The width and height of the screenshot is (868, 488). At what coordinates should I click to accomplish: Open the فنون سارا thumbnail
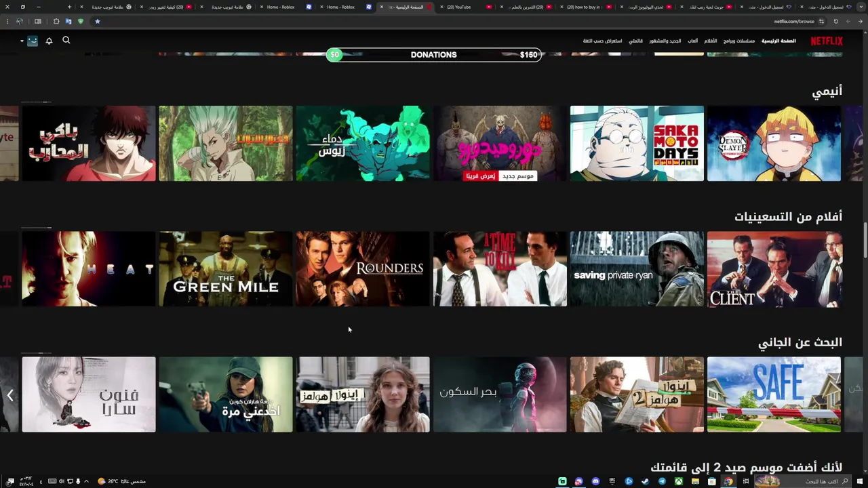pyautogui.click(x=89, y=394)
